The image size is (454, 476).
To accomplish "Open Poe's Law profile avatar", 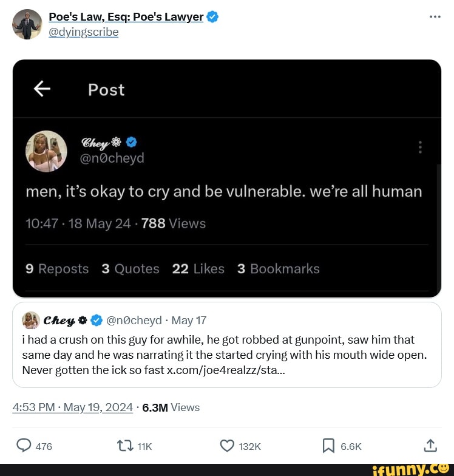I will (27, 25).
